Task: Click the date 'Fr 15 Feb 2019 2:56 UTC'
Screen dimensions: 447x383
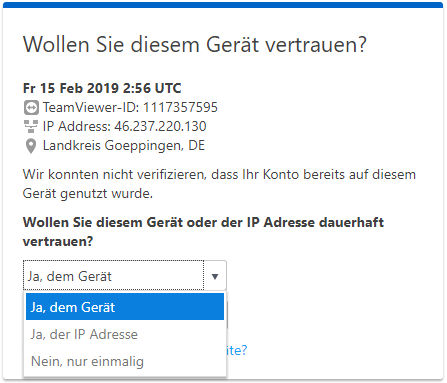Action: tap(102, 88)
